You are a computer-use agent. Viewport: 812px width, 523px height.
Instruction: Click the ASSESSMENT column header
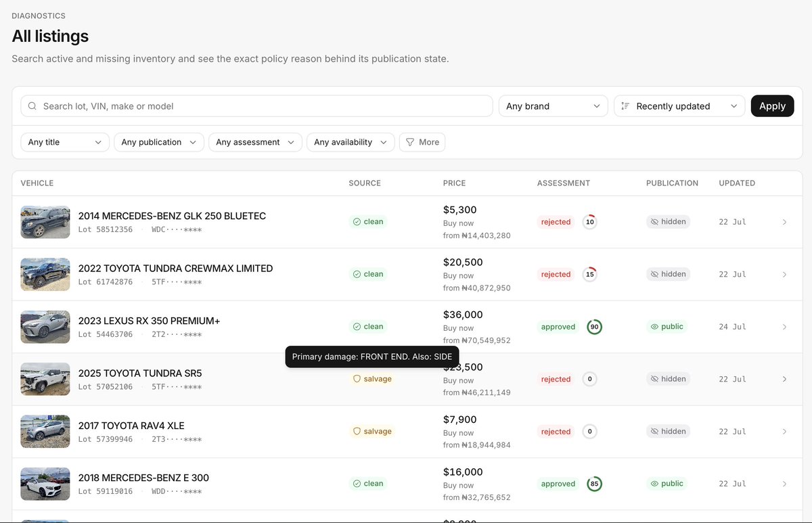click(x=564, y=183)
